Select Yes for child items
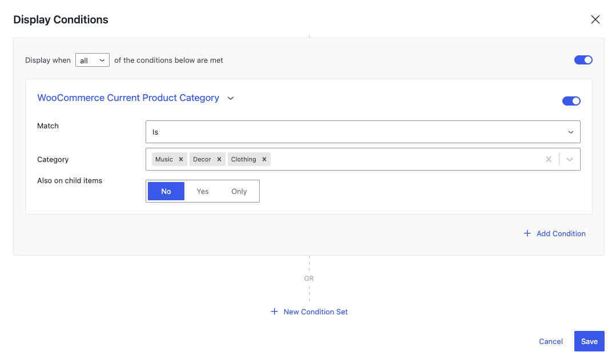This screenshot has width=616, height=364. pos(203,191)
